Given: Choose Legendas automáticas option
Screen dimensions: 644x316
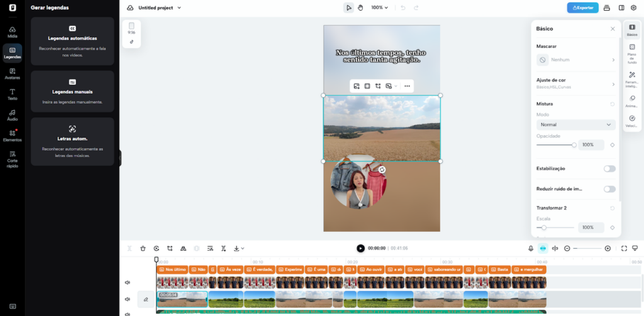Looking at the screenshot, I should (72, 41).
